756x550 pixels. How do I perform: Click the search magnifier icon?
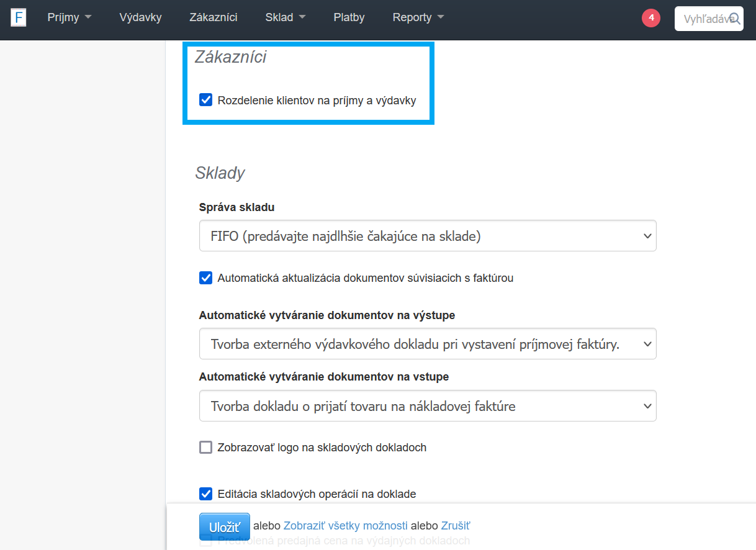[735, 19]
